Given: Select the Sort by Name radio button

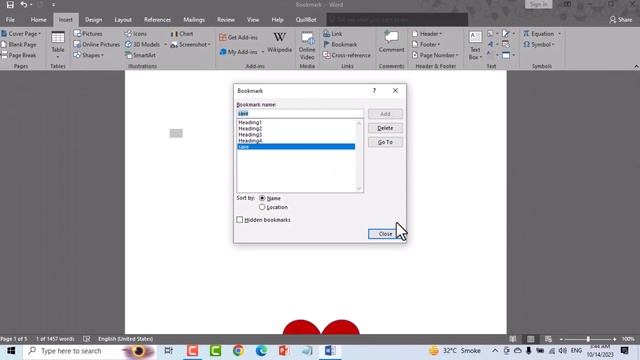Looking at the screenshot, I should (x=262, y=198).
